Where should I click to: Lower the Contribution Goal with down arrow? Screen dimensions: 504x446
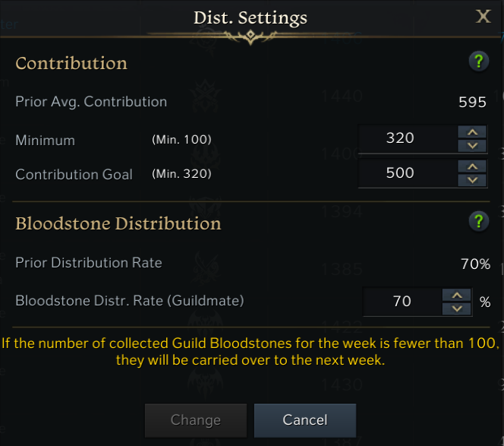point(472,180)
